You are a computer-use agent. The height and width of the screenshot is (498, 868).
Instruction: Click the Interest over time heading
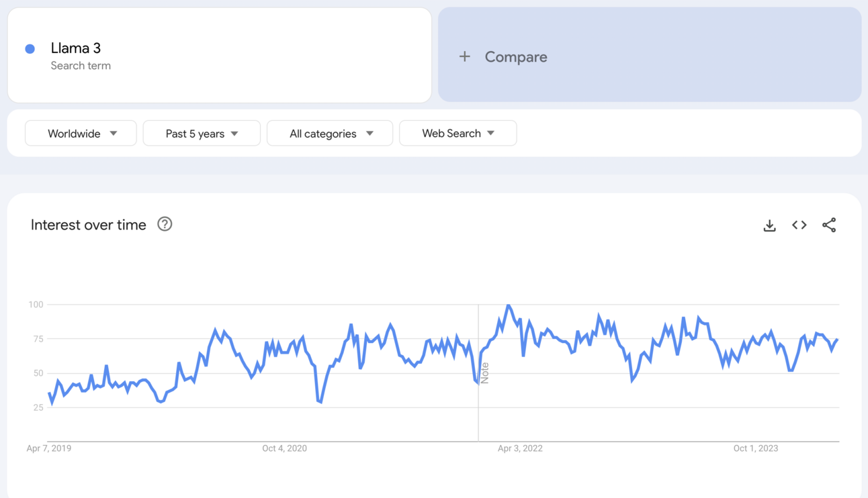pos(89,225)
